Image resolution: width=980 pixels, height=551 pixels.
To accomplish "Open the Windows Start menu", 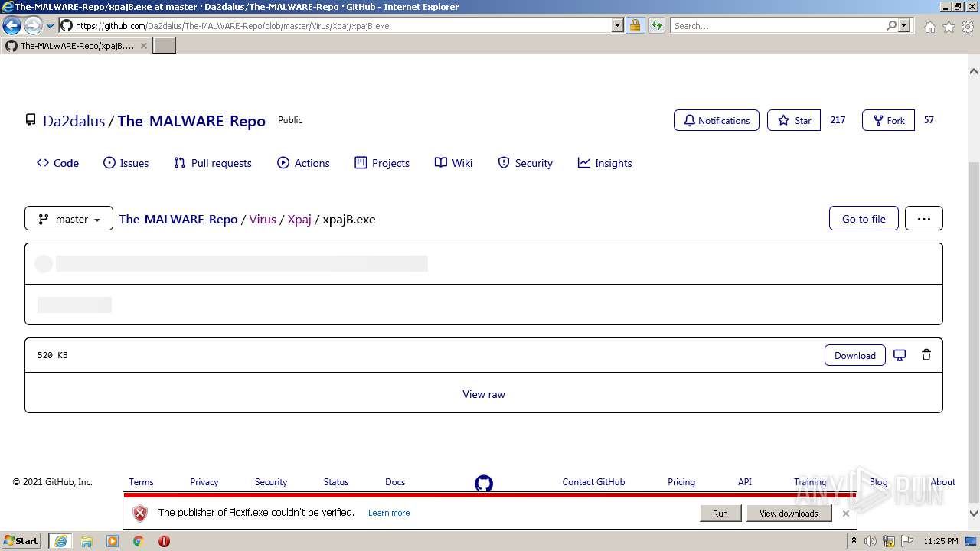I will [21, 541].
